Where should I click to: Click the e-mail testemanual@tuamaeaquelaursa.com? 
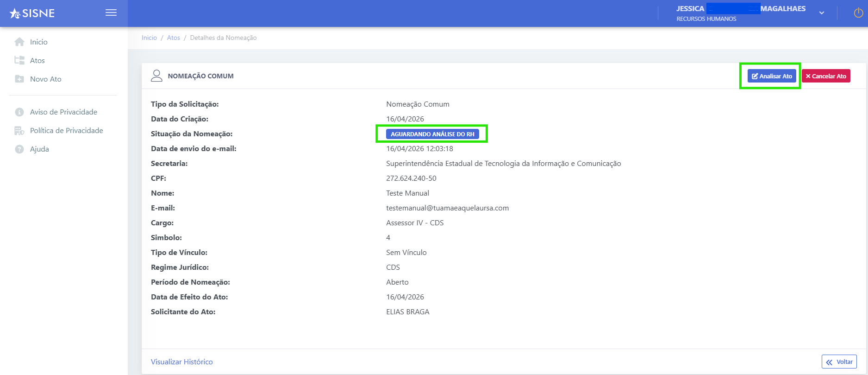click(448, 208)
